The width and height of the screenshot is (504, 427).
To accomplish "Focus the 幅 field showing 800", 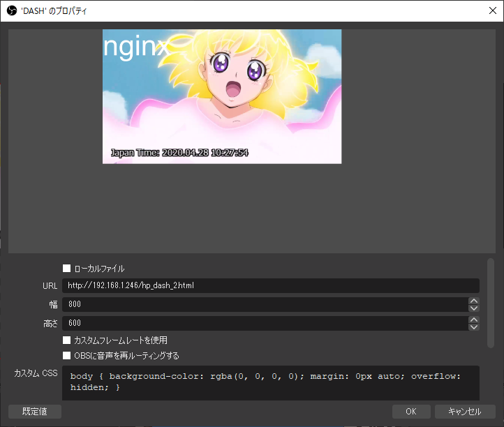I will [264, 305].
